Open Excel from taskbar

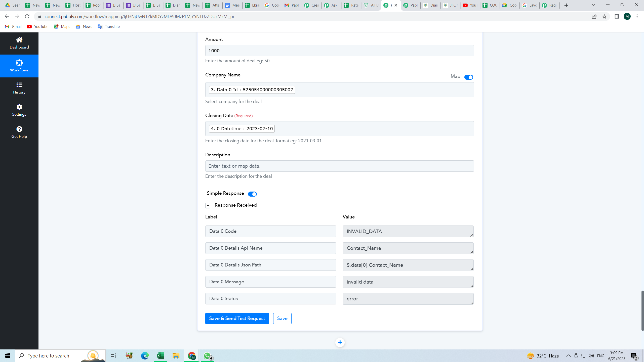click(160, 355)
